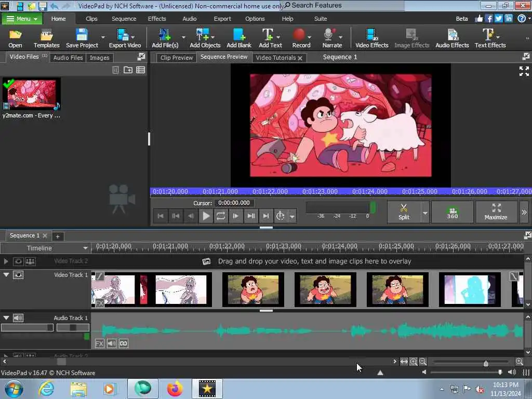
Task: Toggle visibility eye of Video Track 1
Action: 18,275
